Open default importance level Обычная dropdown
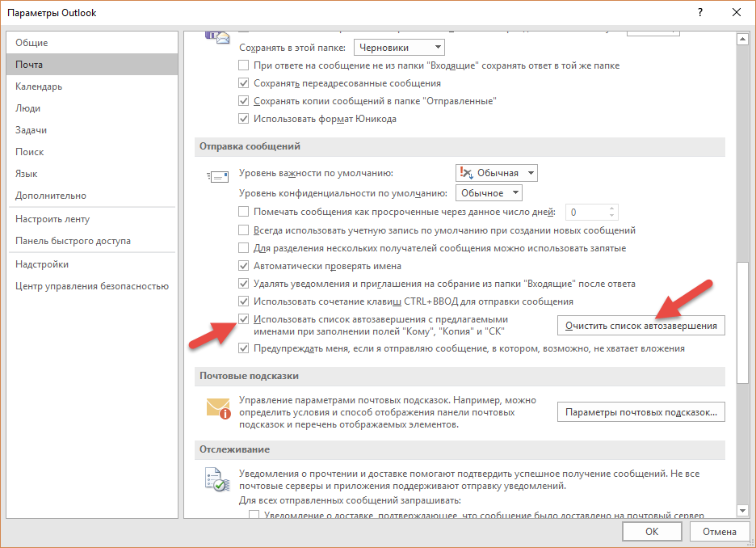This screenshot has height=548, width=756. (497, 173)
